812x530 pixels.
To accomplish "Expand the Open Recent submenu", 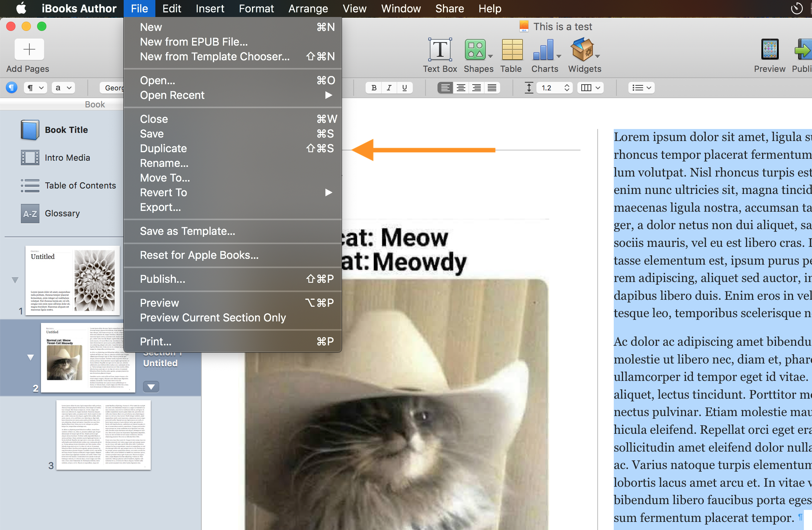I will 233,95.
